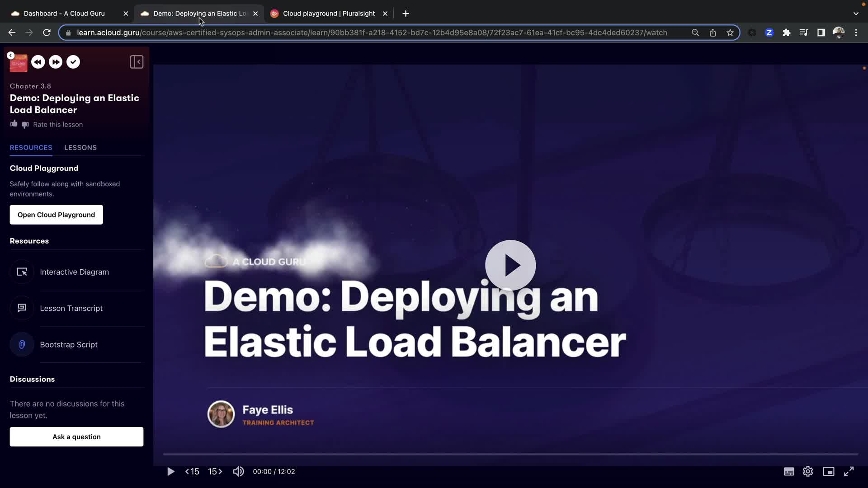Click the video progress bar
Image resolution: width=868 pixels, height=488 pixels.
[x=510, y=454]
